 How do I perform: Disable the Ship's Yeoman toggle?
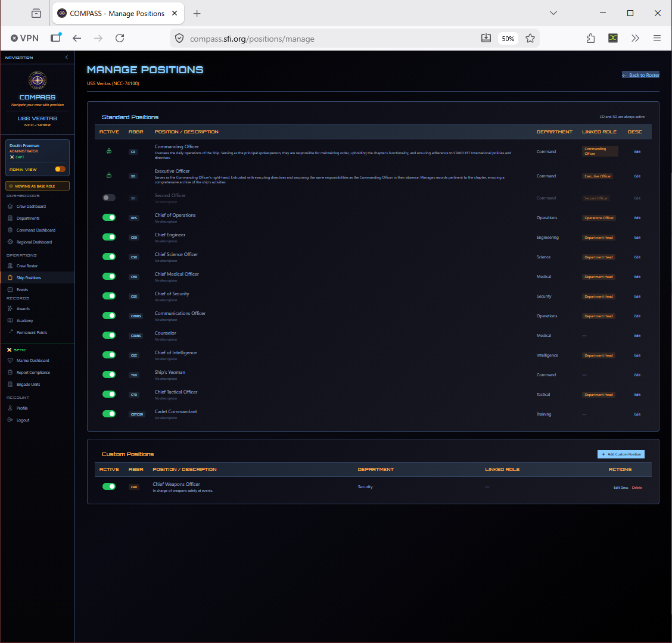[x=109, y=375]
